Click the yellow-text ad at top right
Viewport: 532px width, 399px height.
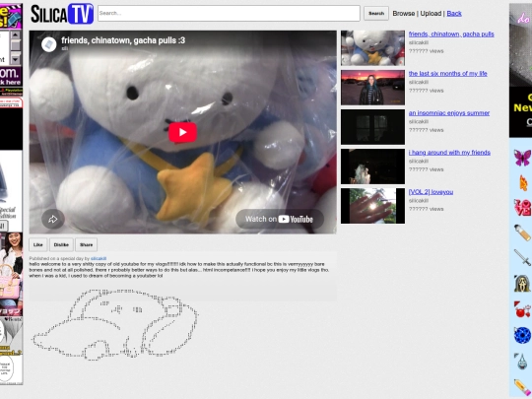click(x=520, y=112)
